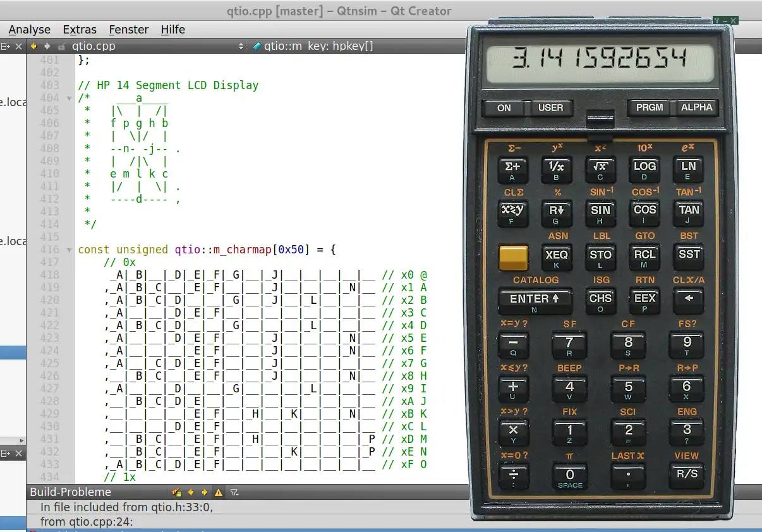This screenshot has height=532, width=762.
Task: Hit the backspace arrow key
Action: 689,302
